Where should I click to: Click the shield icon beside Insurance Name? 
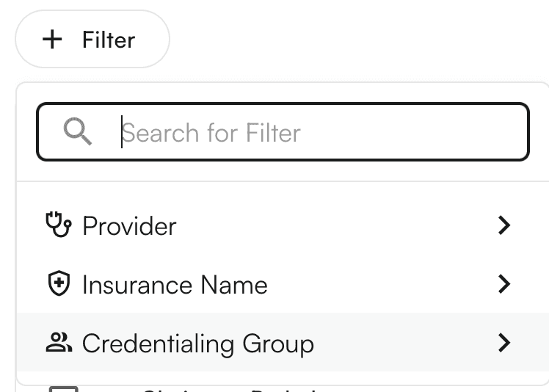click(59, 284)
